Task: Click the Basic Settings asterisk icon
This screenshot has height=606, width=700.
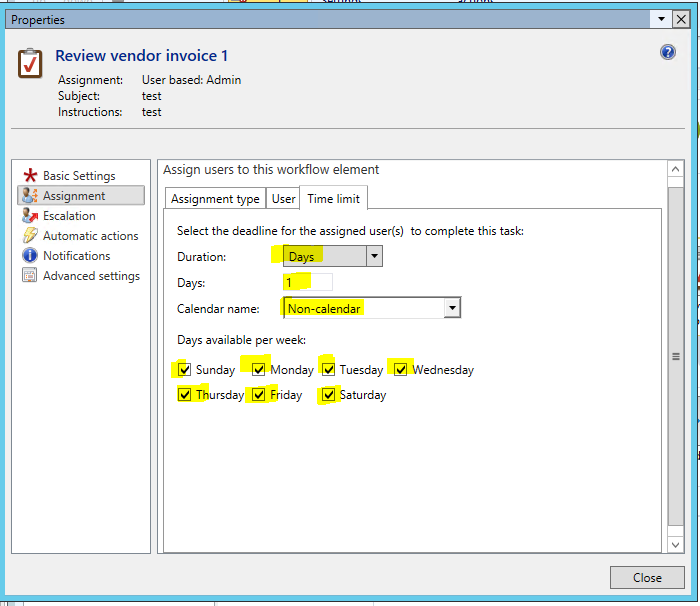Action: pyautogui.click(x=29, y=176)
